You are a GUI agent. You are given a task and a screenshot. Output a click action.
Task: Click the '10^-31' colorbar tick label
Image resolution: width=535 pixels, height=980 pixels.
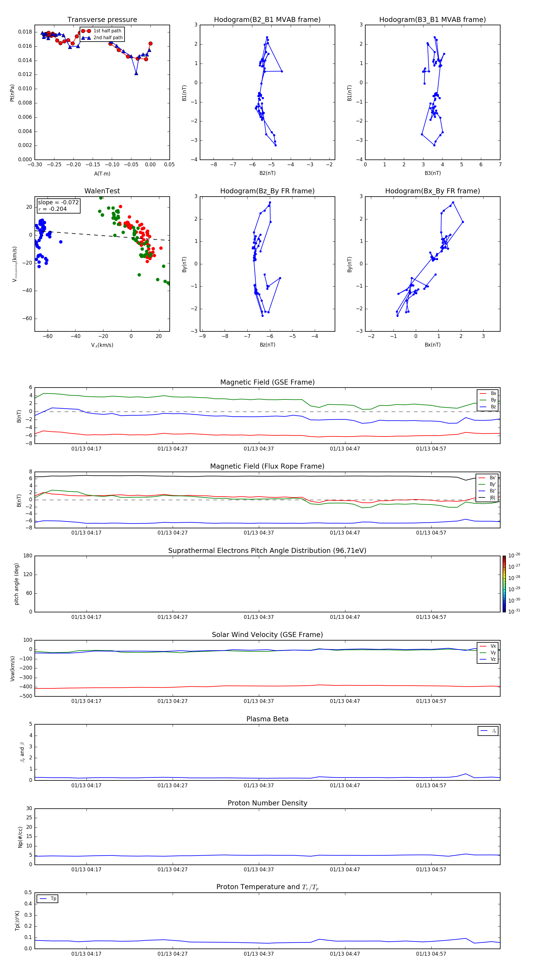coord(514,611)
